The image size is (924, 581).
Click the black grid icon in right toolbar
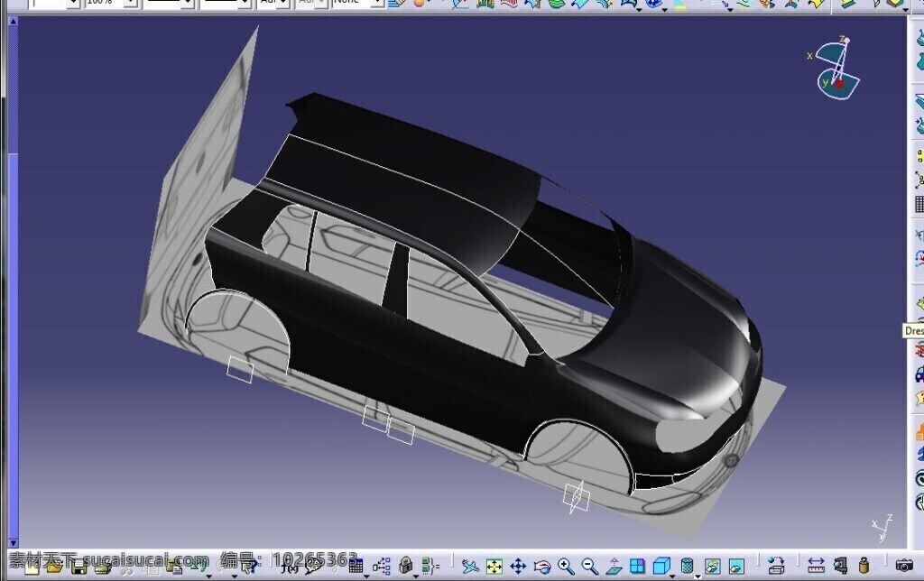point(919,205)
